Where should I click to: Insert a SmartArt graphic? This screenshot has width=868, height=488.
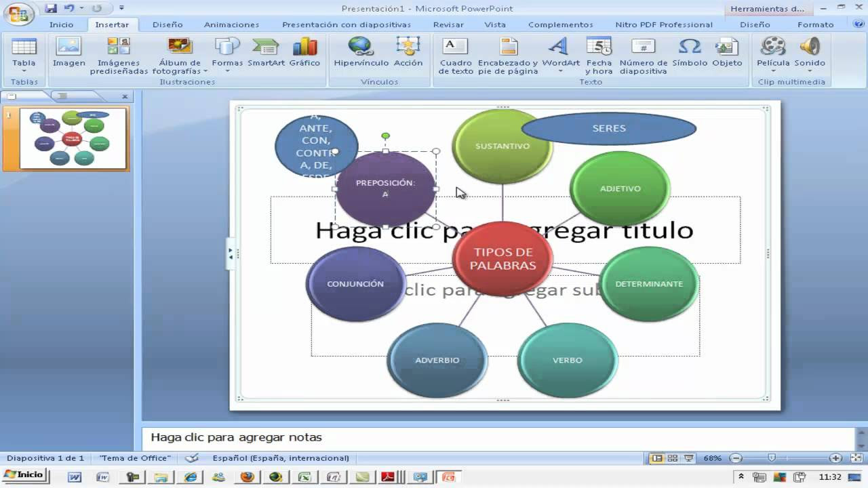266,53
